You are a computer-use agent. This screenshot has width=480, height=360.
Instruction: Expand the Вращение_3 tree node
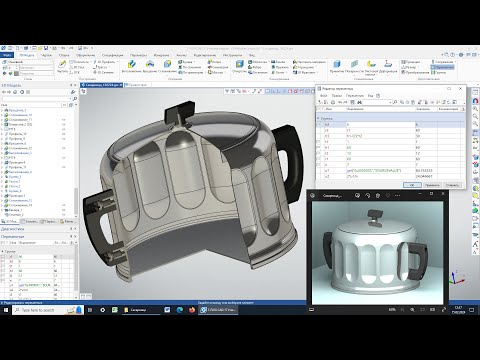click(x=2, y=110)
